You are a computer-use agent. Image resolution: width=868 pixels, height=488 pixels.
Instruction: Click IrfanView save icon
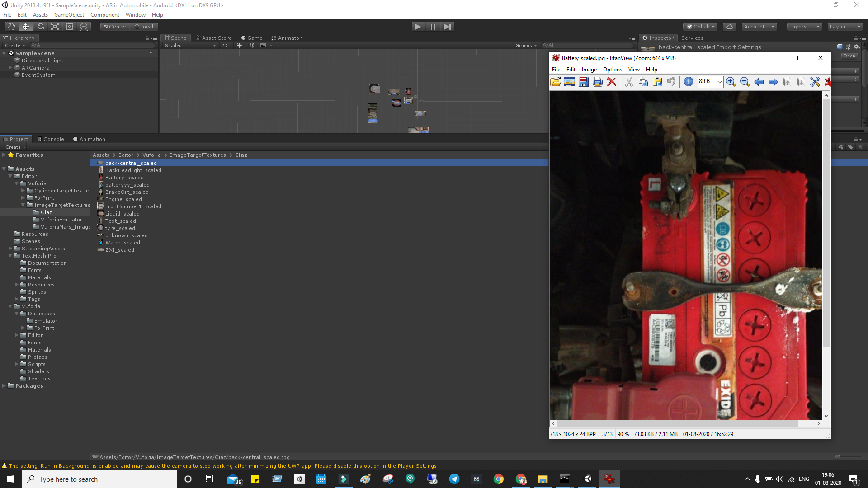tap(583, 82)
